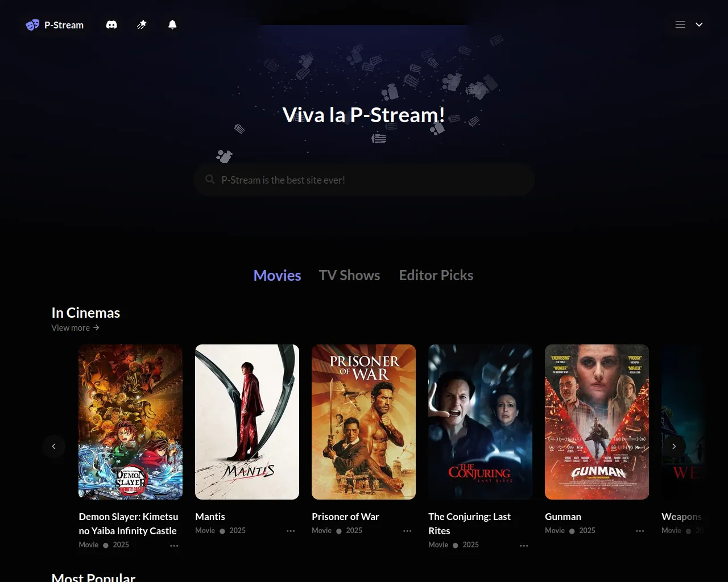The width and height of the screenshot is (728, 582).
Task: Focus the P-Stream search field
Action: click(364, 180)
